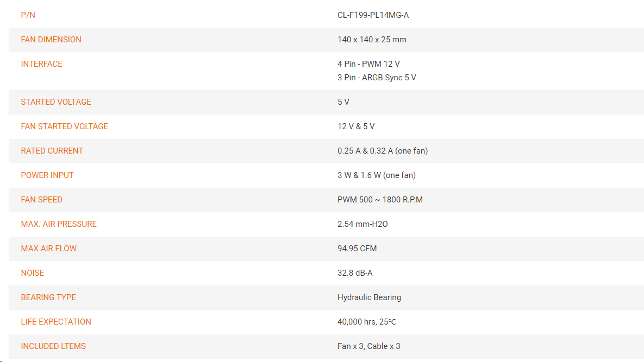This screenshot has width=644, height=362.
Task: Click the FAN STARTED VOLTAGE label
Action: pos(65,126)
